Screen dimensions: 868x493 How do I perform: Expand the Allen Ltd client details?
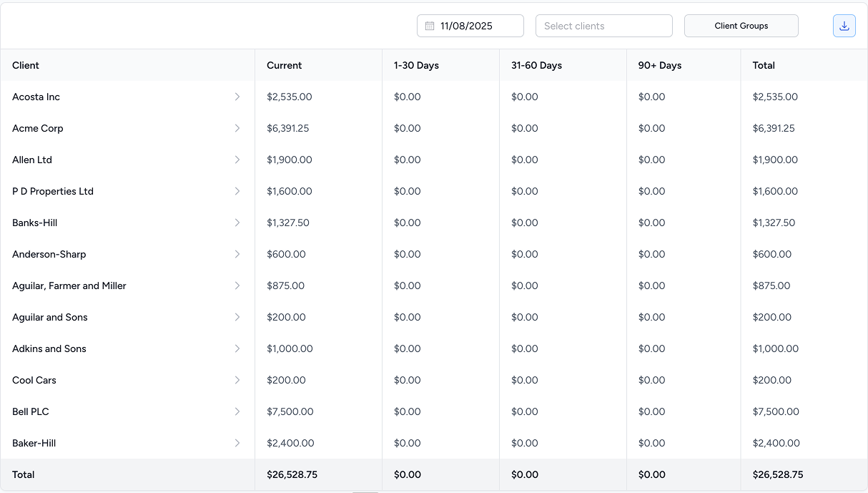237,160
